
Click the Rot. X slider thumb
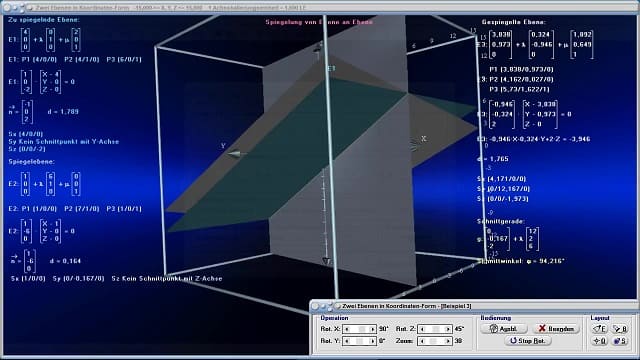click(x=361, y=329)
